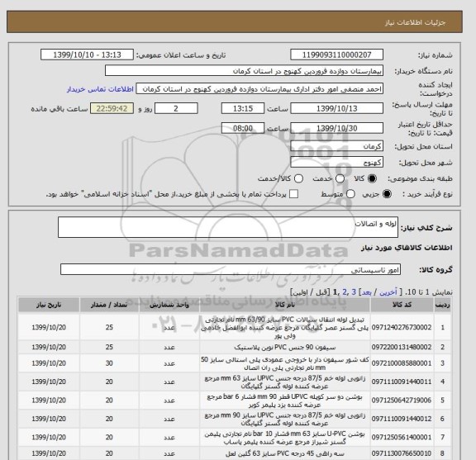Click the تاریخ نیاز column header
This screenshot has height=460, width=476.
tap(49, 305)
